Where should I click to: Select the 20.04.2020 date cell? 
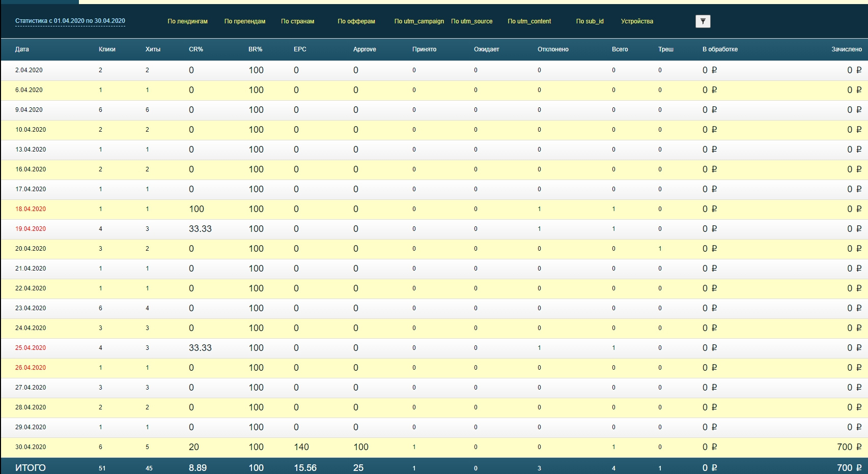click(31, 249)
